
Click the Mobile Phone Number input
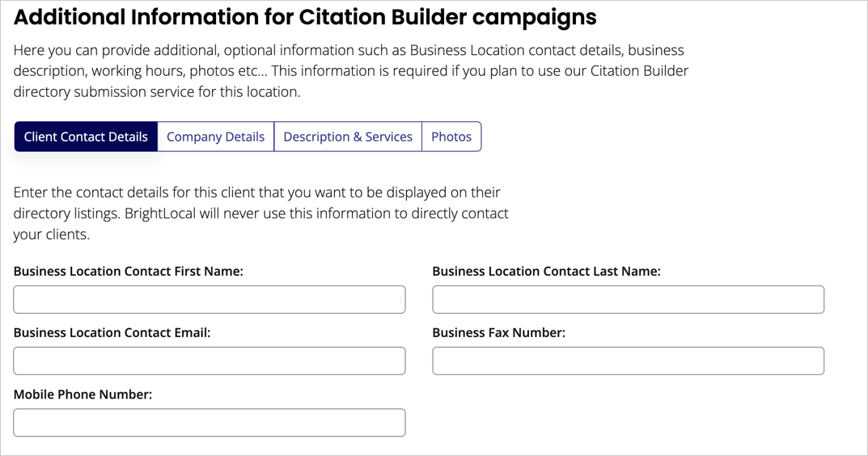pos(210,422)
